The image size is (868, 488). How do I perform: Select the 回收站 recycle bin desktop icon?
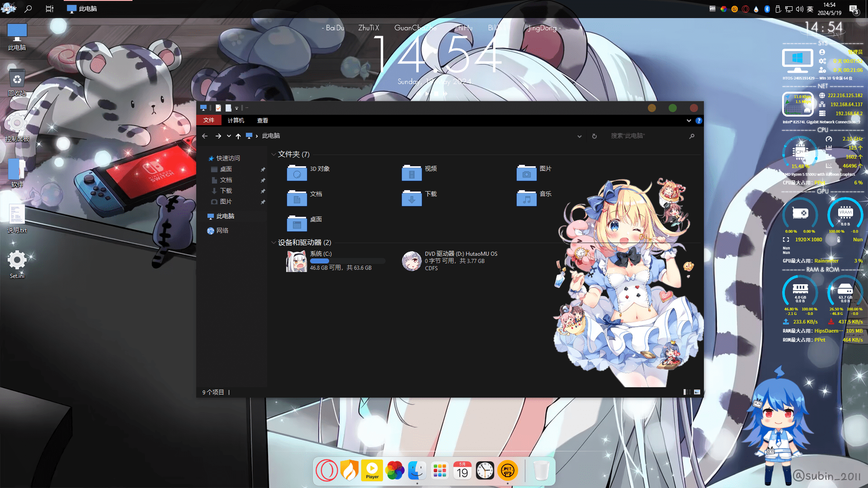pos(17,83)
